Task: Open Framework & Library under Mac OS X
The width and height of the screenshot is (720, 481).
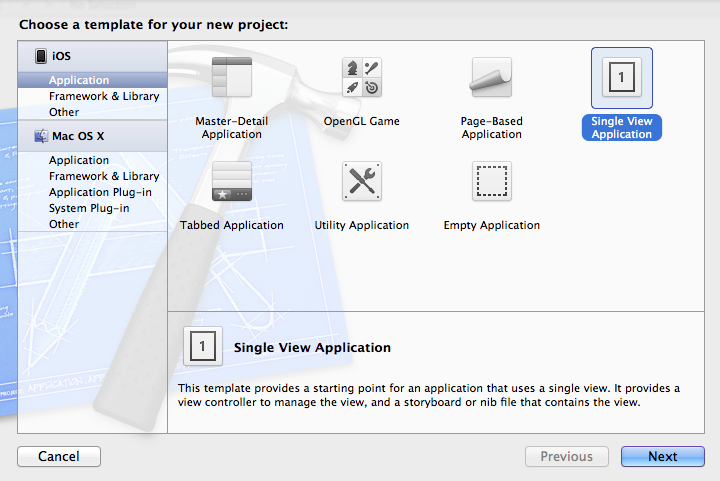Action: tap(104, 176)
